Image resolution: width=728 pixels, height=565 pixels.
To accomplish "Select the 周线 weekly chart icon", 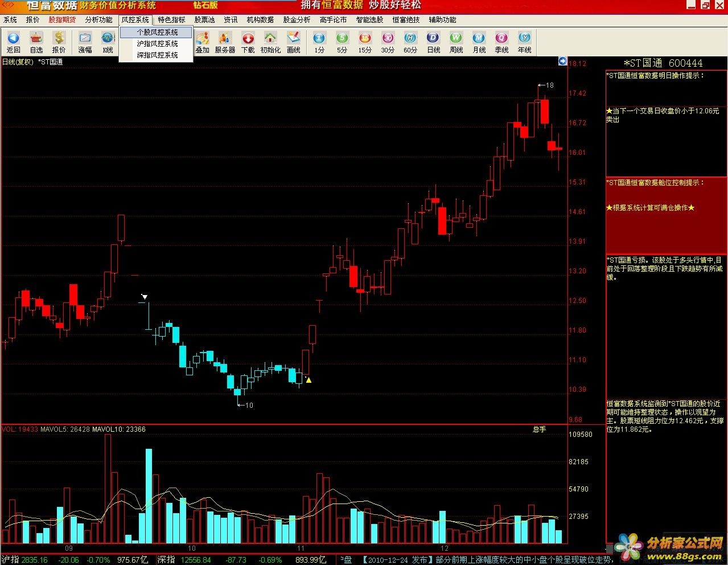I will (x=456, y=43).
